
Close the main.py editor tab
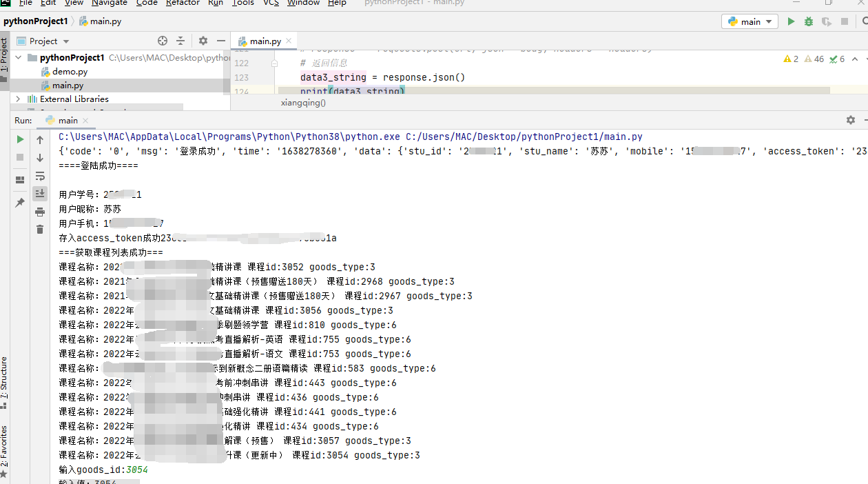(x=289, y=41)
